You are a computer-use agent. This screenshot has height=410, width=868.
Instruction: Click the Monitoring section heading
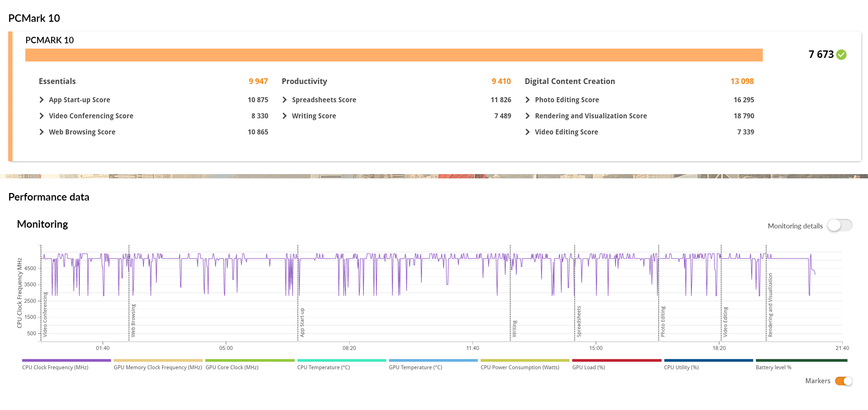click(42, 224)
